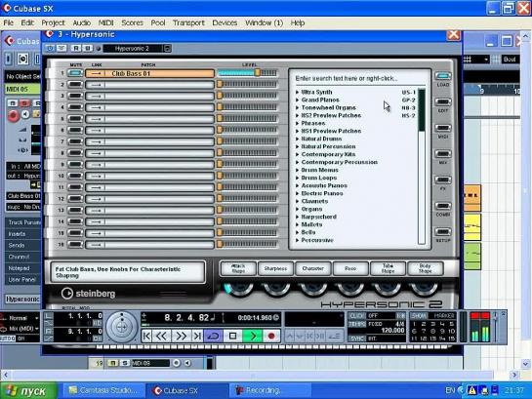Click the LOAD button in Hypersonic
This screenshot has height=399, width=532.
(x=443, y=76)
